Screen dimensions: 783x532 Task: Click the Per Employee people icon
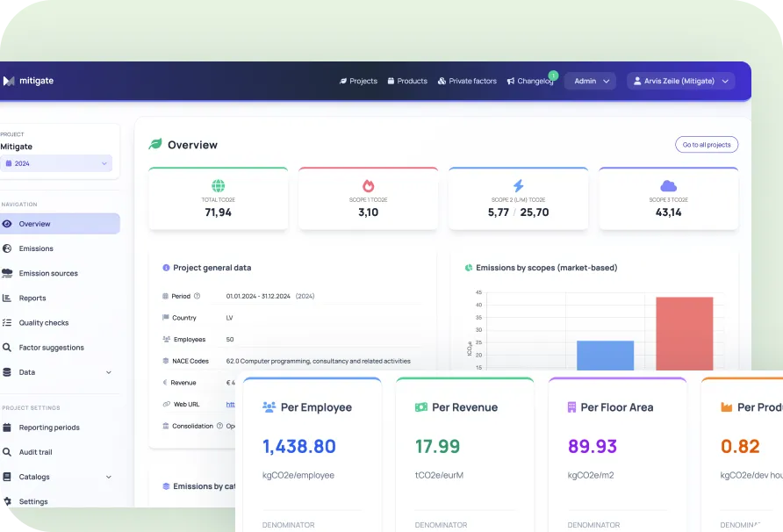pyautogui.click(x=269, y=407)
